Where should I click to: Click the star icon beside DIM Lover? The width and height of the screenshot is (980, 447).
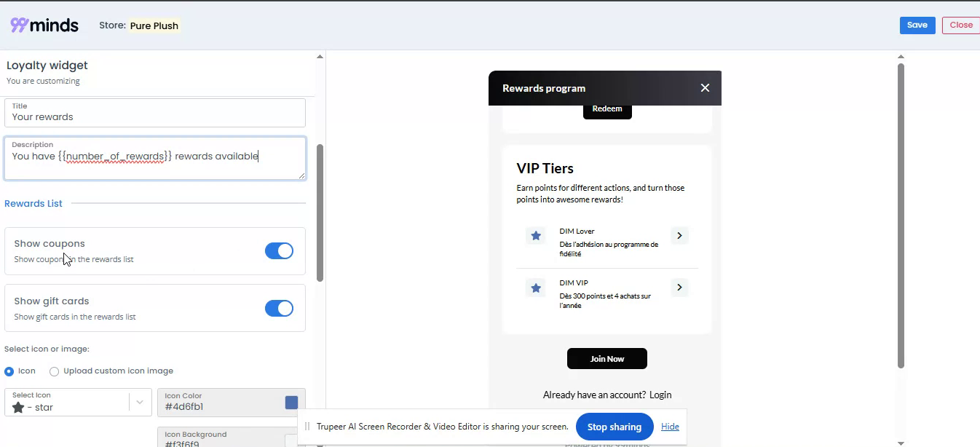pos(536,236)
